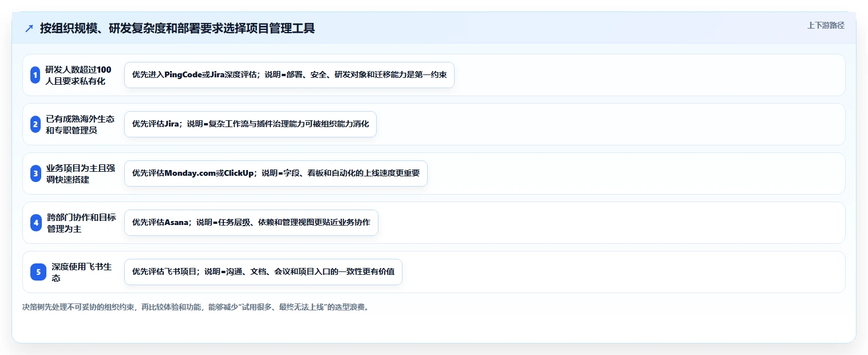The height and width of the screenshot is (355, 868).
Task: Click the heading 按组织规模、研发复杂度和部署要求选择项目管理工具
Action: click(x=177, y=28)
